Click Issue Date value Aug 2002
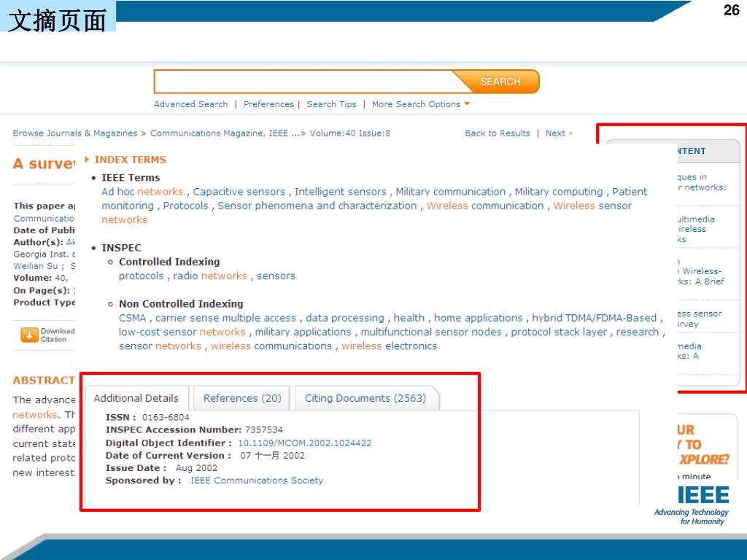The height and width of the screenshot is (560, 747). tap(196, 468)
